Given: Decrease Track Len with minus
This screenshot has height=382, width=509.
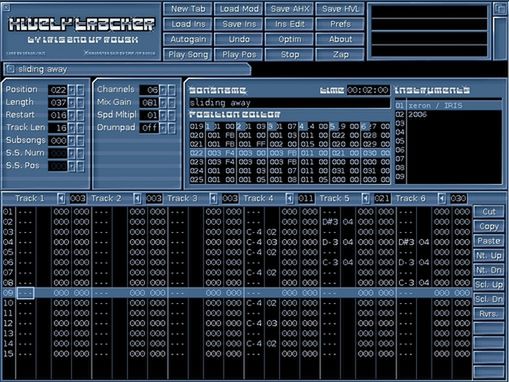Looking at the screenshot, I should point(80,128).
